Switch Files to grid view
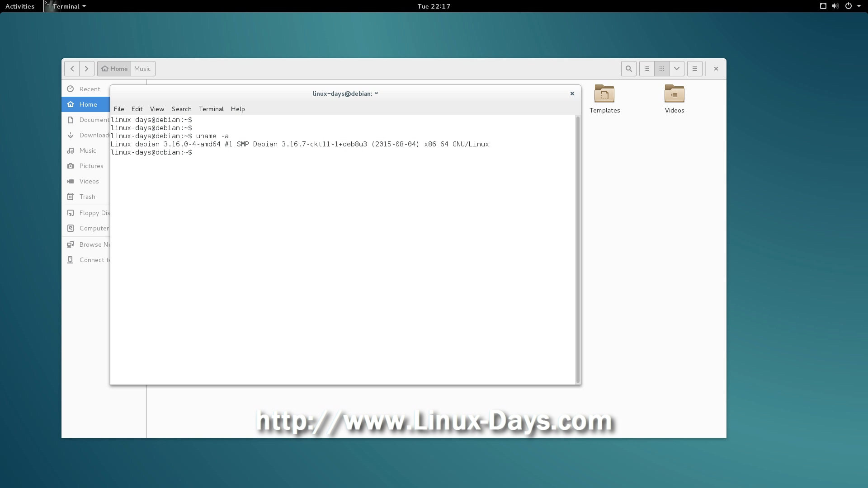Screen dimensions: 868x488 click(662, 69)
